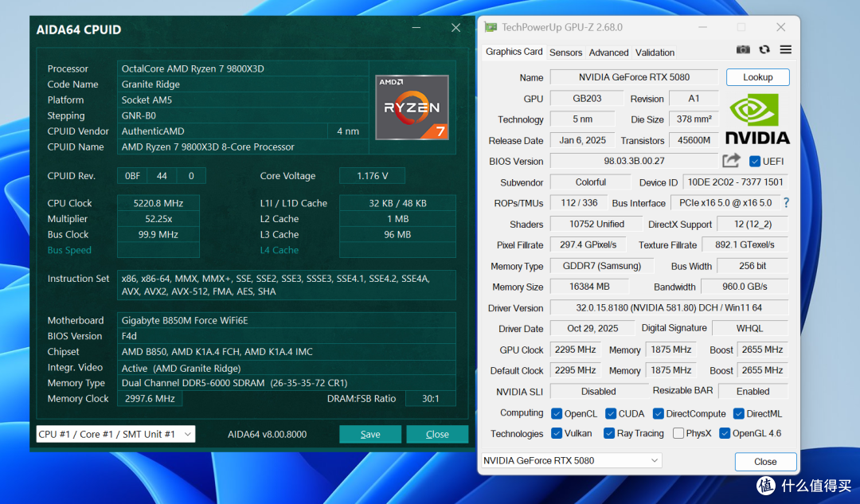Viewport: 860px width, 504px height.
Task: Take a GPU-Z screenshot with camera icon
Action: click(x=743, y=50)
